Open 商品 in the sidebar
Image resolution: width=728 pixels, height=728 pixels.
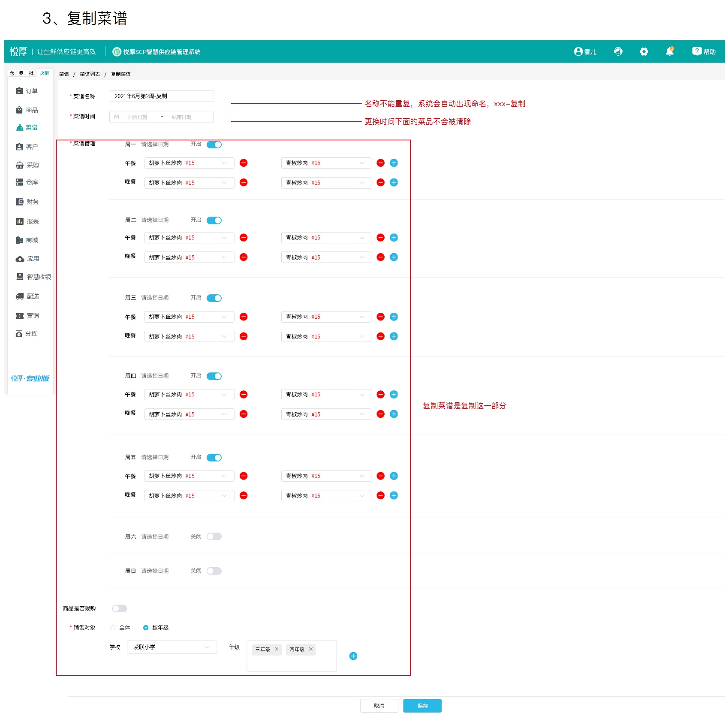coord(27,110)
